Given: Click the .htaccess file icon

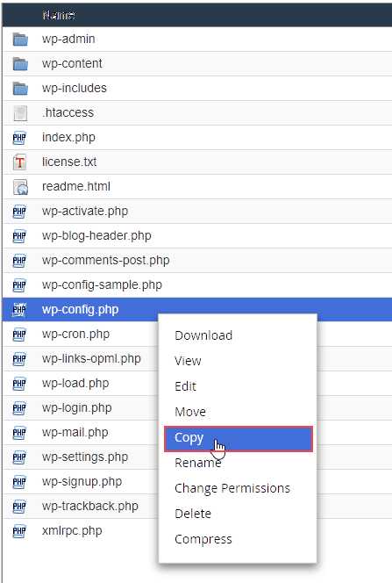Looking at the screenshot, I should pyautogui.click(x=20, y=113).
